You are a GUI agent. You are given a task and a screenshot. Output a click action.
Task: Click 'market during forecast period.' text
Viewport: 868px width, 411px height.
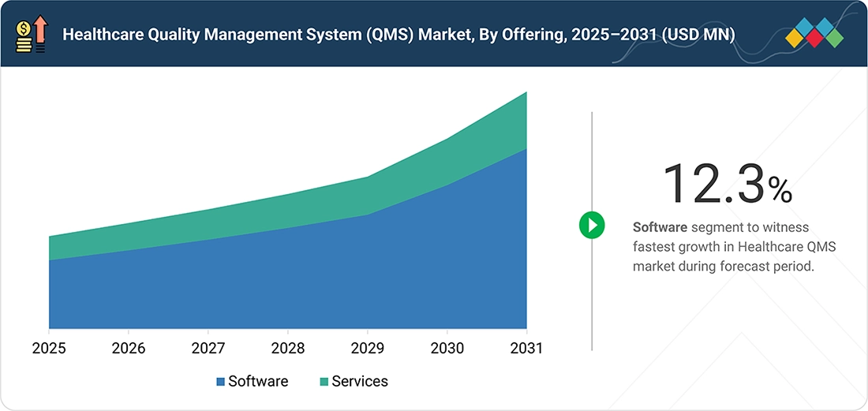724,266
